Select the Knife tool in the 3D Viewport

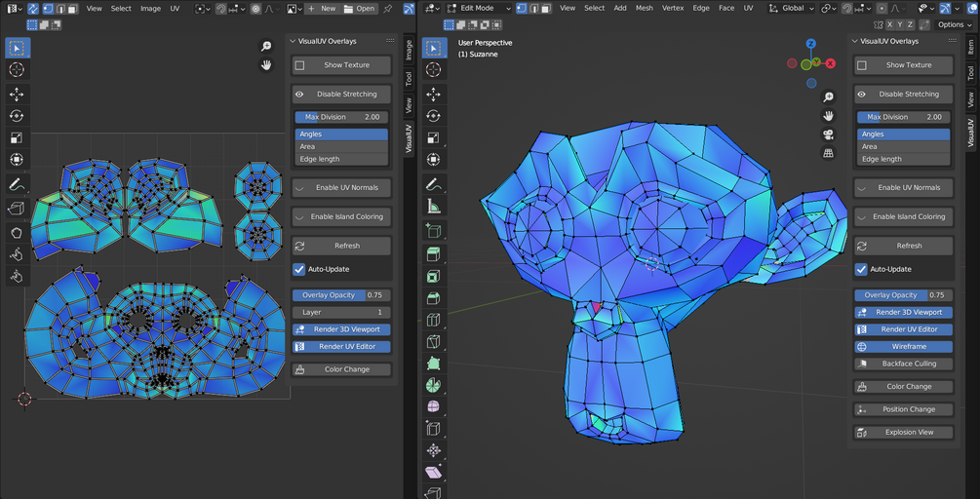click(x=434, y=342)
